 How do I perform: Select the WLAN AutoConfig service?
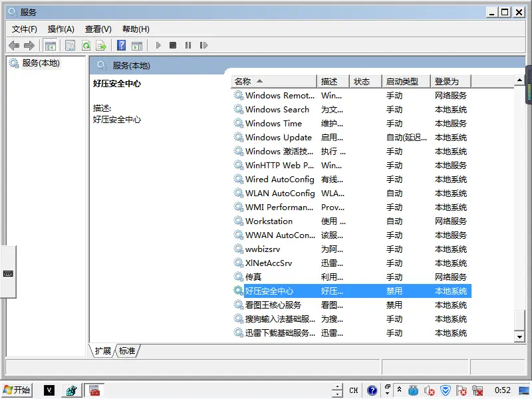351,194
